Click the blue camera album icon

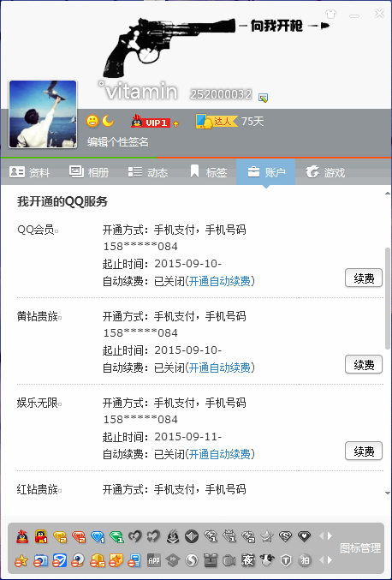pos(41,561)
